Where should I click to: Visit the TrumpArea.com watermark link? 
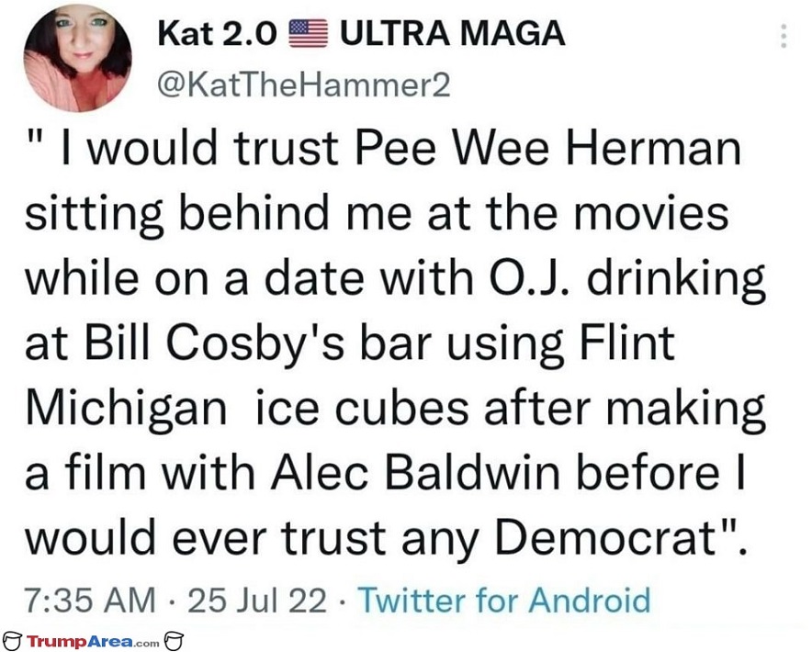93,642
